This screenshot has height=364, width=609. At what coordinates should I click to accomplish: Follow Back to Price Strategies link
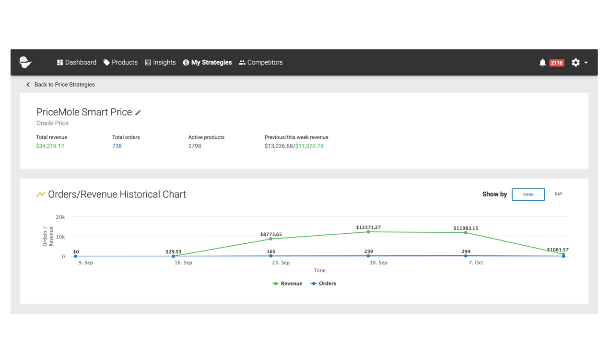click(x=65, y=85)
